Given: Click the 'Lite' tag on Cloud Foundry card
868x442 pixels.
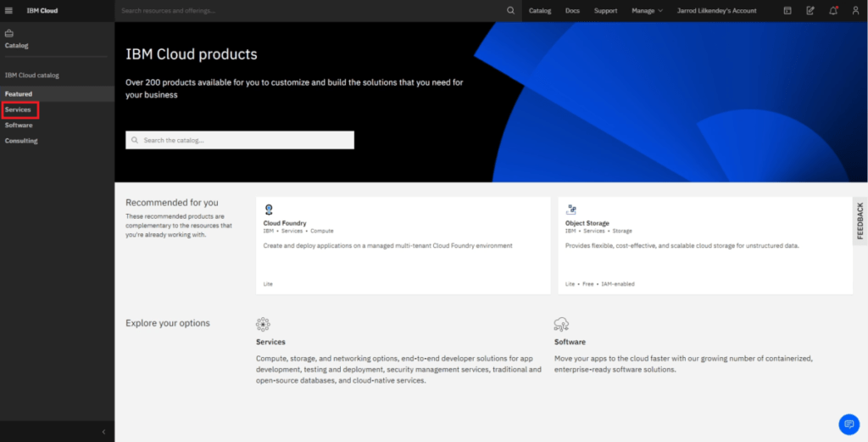Looking at the screenshot, I should click(x=268, y=284).
